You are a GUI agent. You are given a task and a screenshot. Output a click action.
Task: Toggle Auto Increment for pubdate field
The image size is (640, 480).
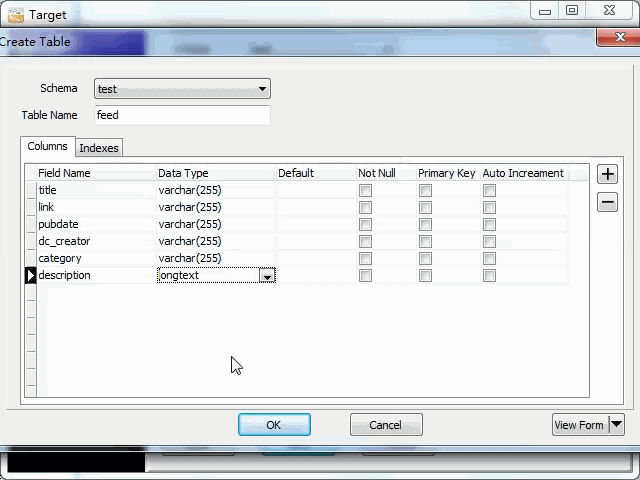tap(489, 224)
